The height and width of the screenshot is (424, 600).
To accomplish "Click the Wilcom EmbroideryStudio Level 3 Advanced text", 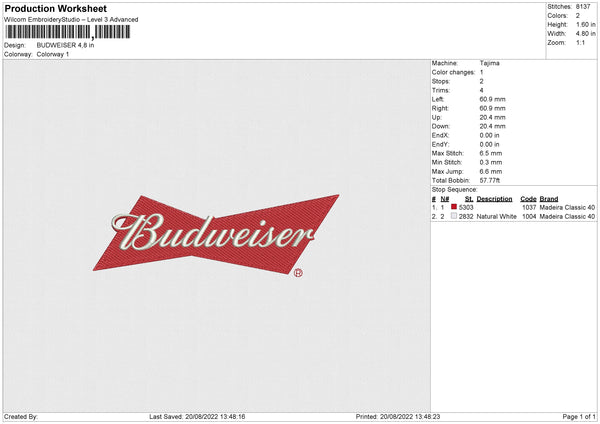I will point(71,20).
